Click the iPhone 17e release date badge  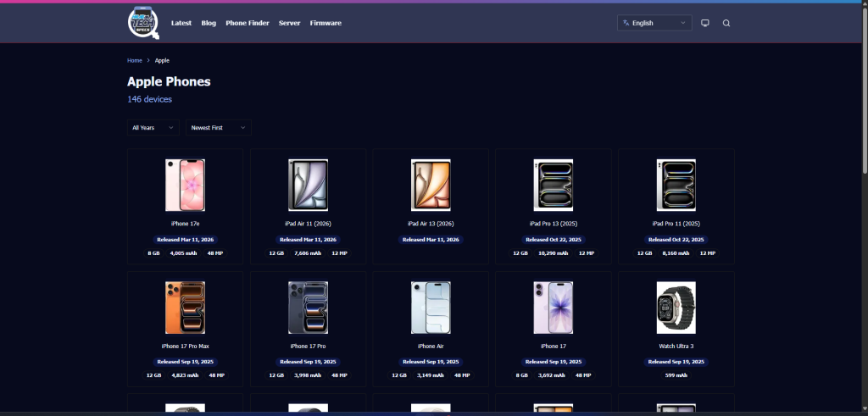click(185, 240)
